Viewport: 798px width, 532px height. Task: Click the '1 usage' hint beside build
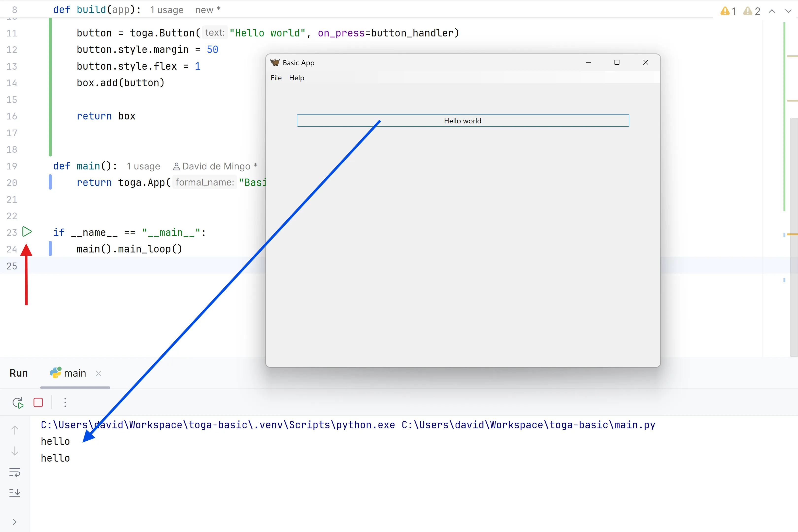click(166, 10)
